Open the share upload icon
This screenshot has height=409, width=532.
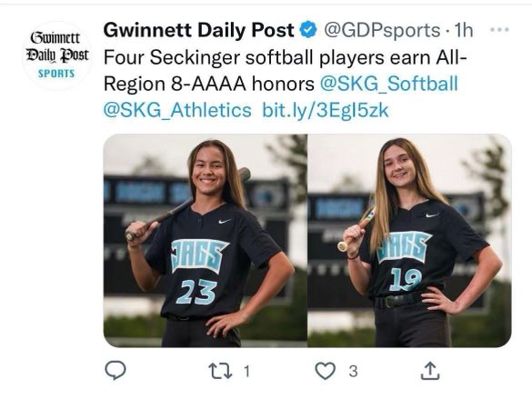430,371
